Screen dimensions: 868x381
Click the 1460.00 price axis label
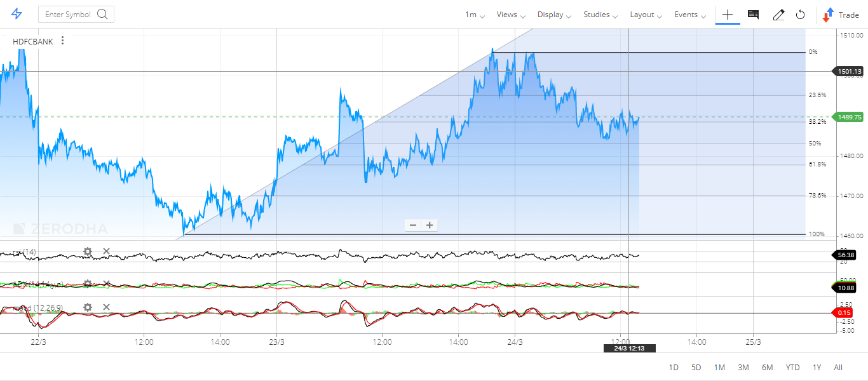[851, 236]
